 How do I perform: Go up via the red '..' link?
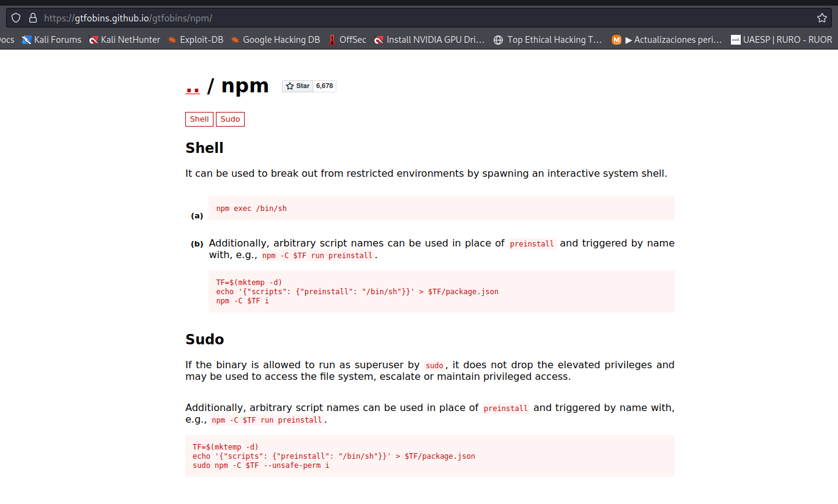pos(193,86)
